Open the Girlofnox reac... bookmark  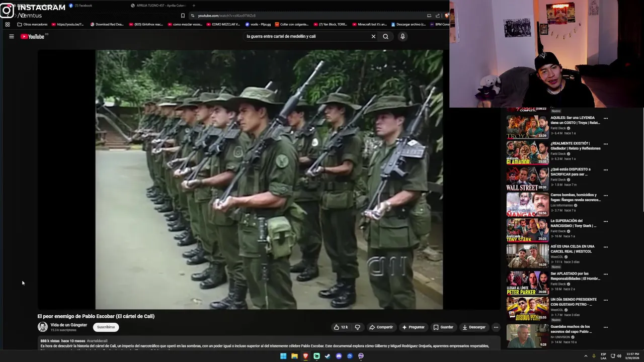pyautogui.click(x=146, y=24)
